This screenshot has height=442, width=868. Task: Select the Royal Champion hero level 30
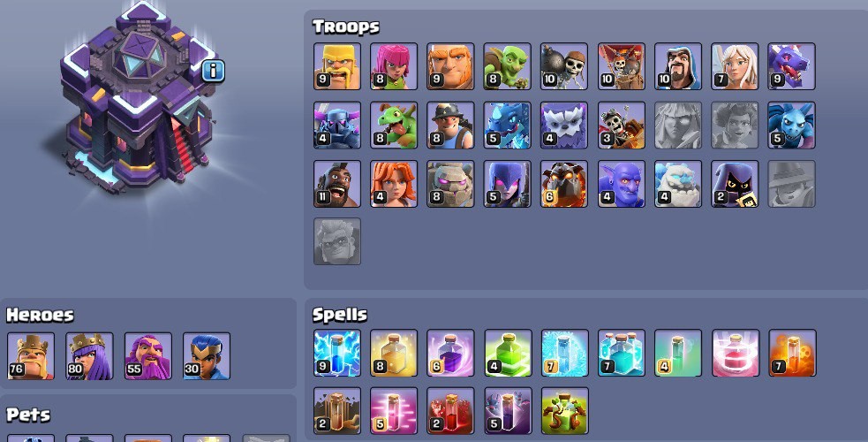[207, 356]
